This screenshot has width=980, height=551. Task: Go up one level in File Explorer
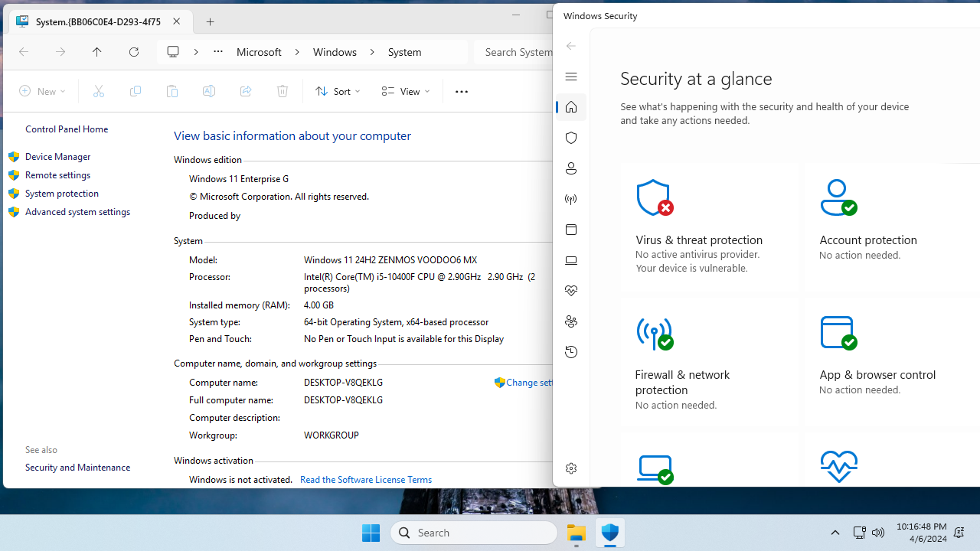[x=96, y=52]
